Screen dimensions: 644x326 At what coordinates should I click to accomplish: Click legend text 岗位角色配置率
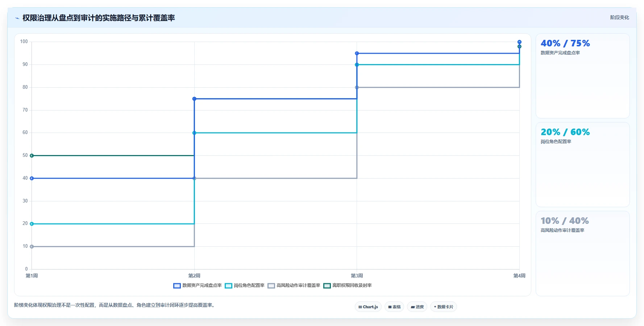[x=249, y=285]
